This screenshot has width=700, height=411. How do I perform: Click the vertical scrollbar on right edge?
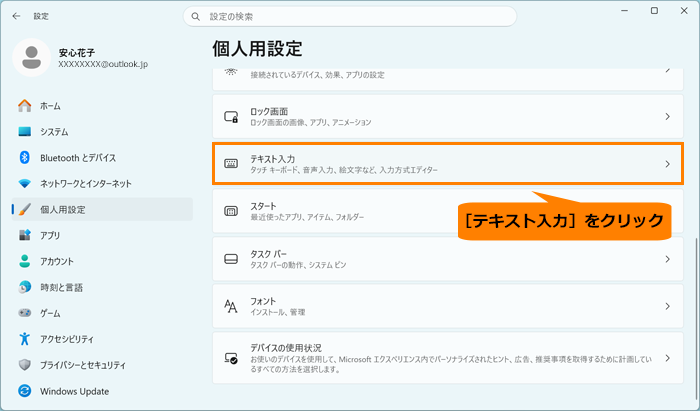[x=695, y=317]
